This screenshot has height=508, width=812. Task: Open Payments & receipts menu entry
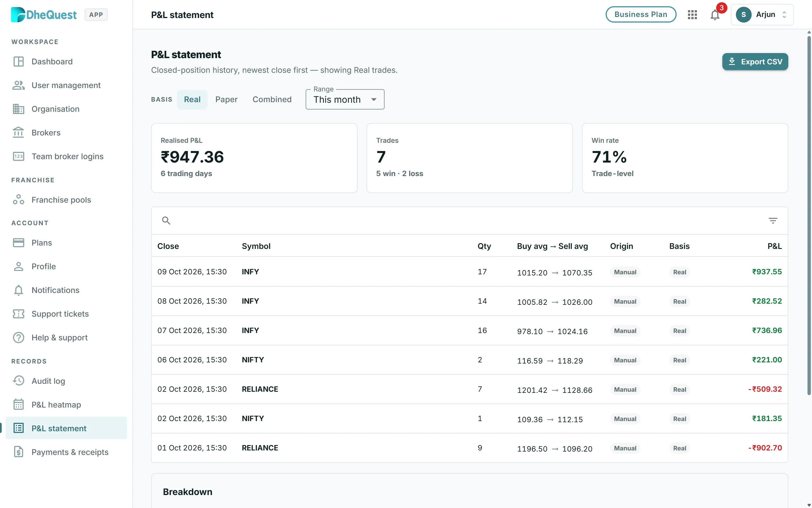[x=67, y=452]
